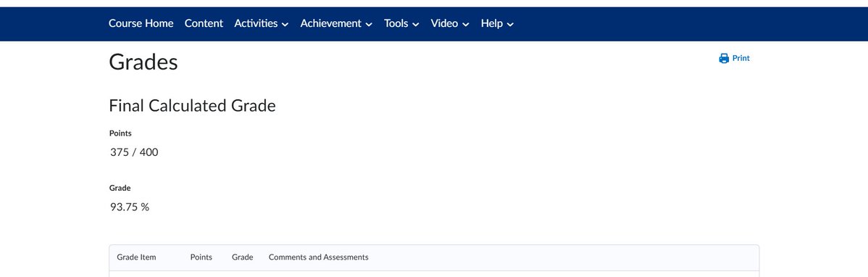Select the Grades page heading
This screenshot has height=277, width=868.
click(143, 62)
